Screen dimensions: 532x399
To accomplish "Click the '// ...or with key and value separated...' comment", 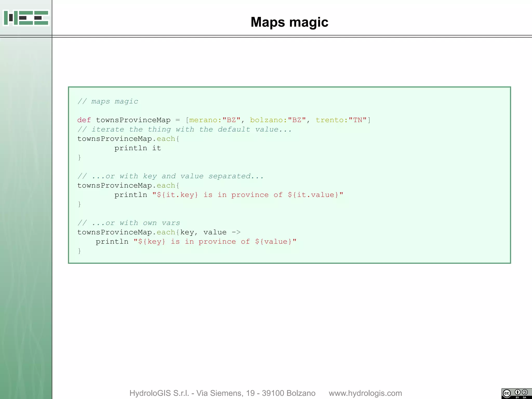I will 171,176.
